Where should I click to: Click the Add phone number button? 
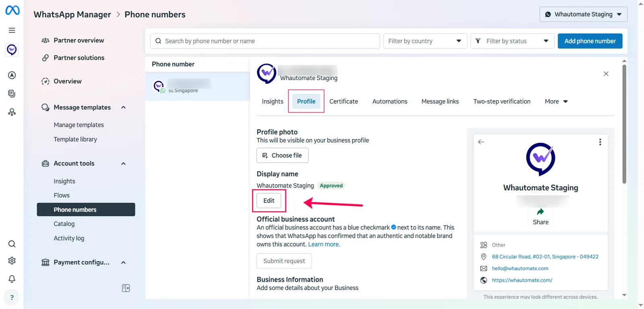coord(590,41)
